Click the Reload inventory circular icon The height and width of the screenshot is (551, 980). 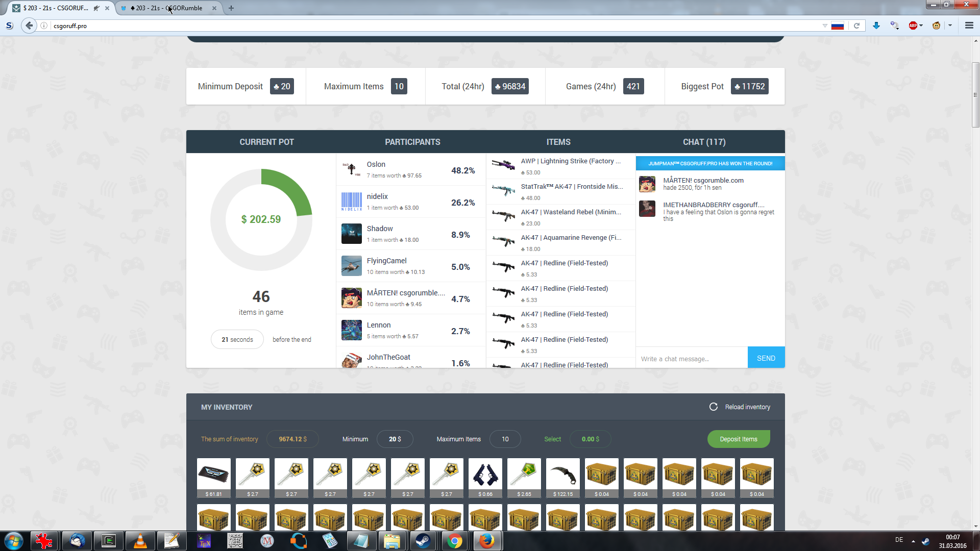714,407
